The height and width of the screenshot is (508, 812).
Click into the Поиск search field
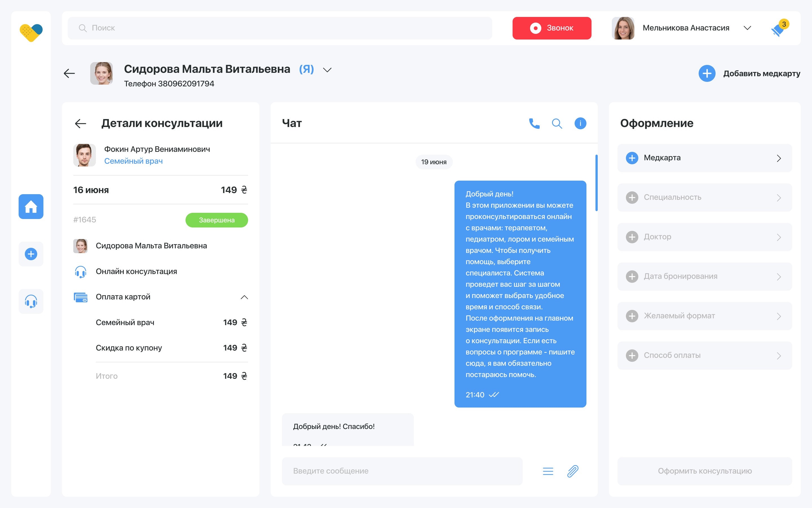pos(280,28)
